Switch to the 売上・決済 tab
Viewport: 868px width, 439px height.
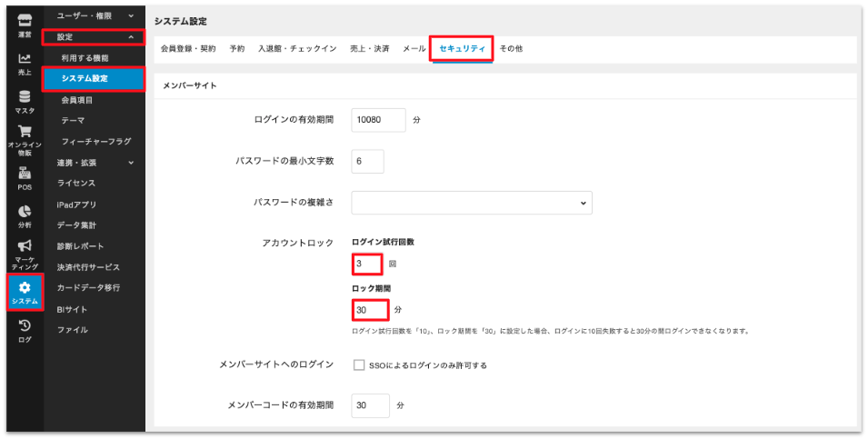[369, 48]
